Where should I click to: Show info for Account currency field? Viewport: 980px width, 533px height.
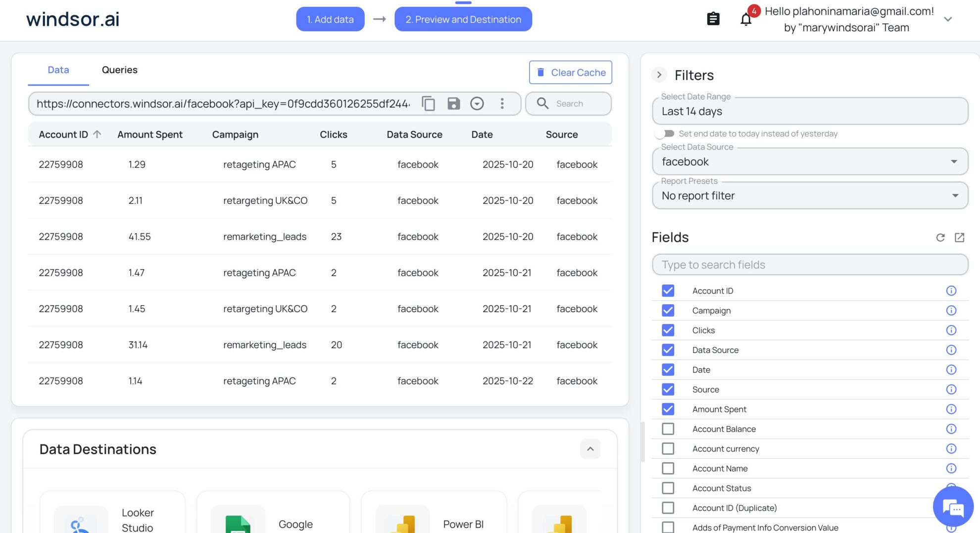coord(951,448)
